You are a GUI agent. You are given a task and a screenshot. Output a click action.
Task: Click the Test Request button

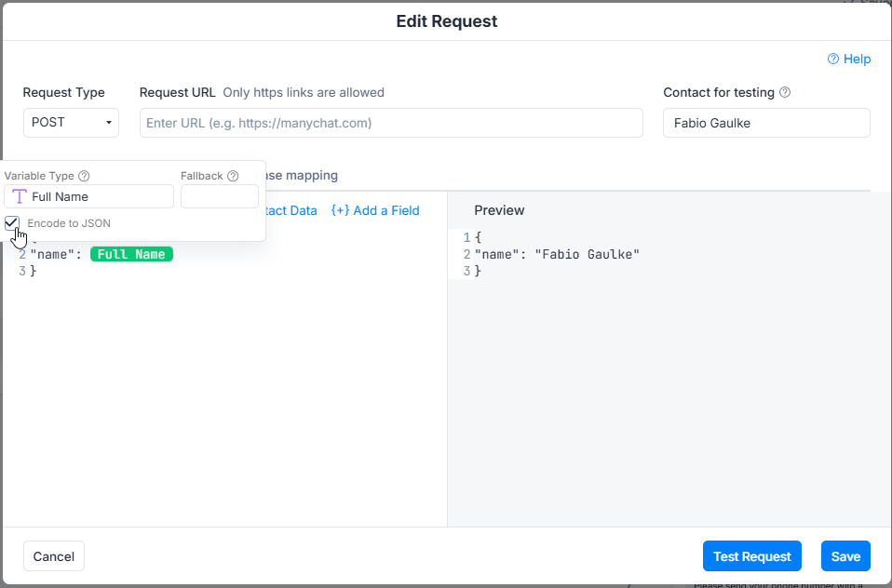(752, 556)
